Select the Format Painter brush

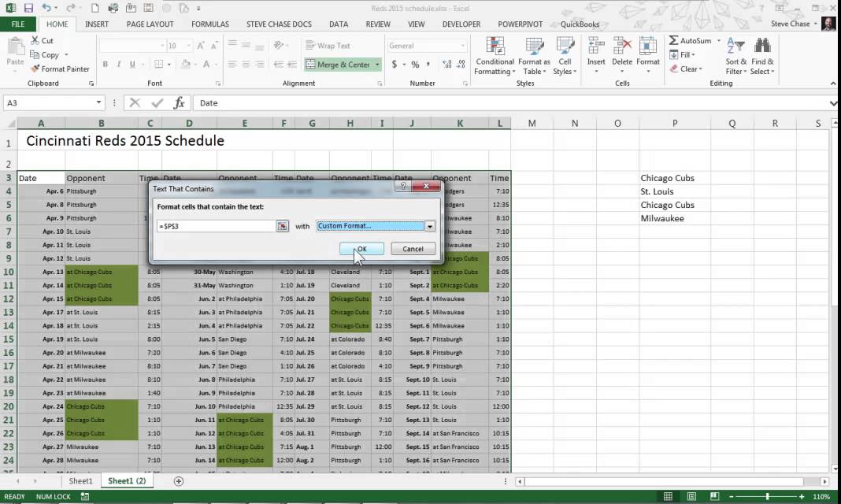point(60,69)
